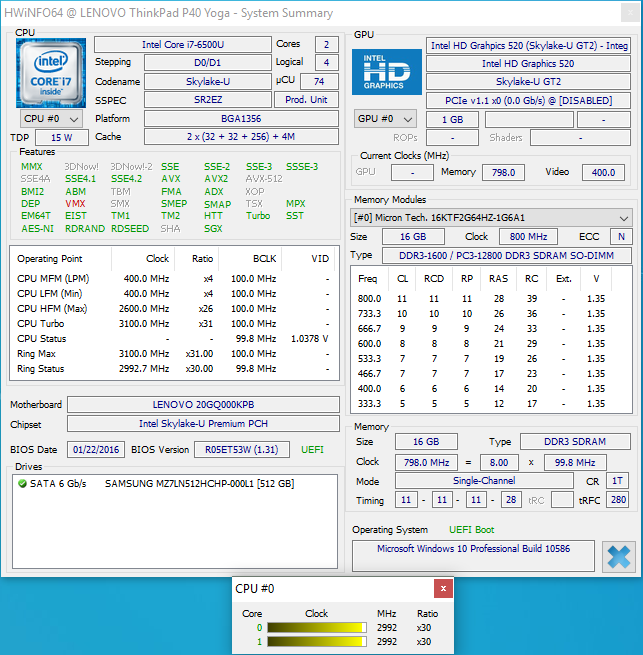Select the Ring Status row

coord(174,369)
